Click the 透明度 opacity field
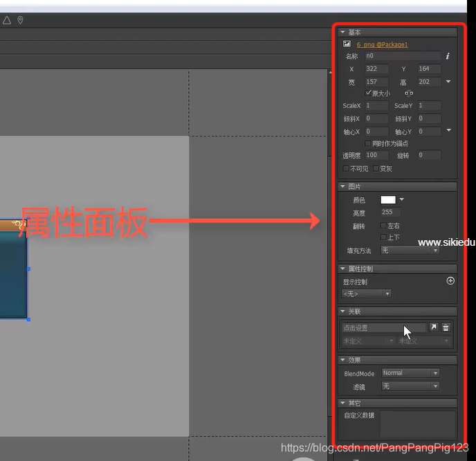 (x=377, y=155)
